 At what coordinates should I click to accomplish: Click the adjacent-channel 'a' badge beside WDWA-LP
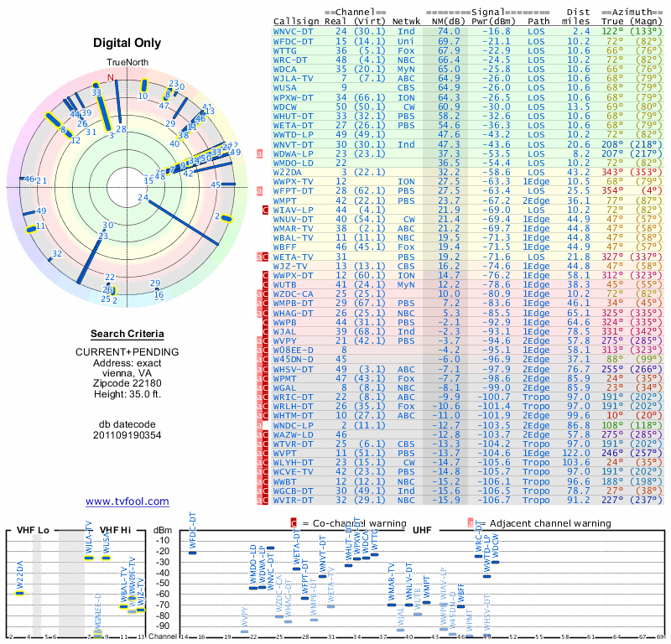pyautogui.click(x=259, y=153)
